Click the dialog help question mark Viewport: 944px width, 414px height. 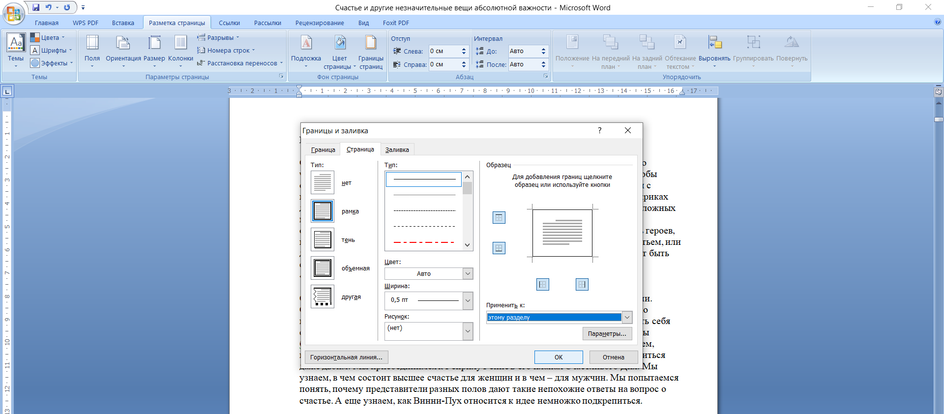(x=600, y=130)
